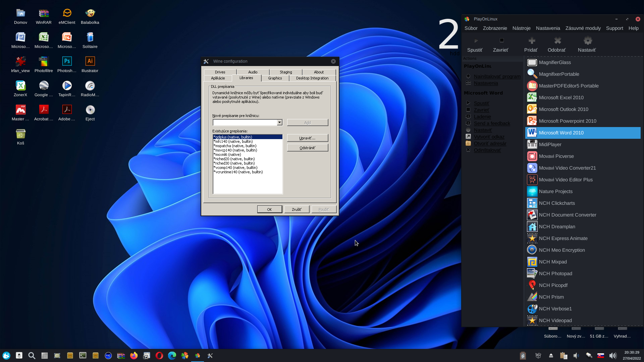The height and width of the screenshot is (362, 644).
Task: Click the Nastaviť gear toolbar icon
Action: (x=587, y=41)
